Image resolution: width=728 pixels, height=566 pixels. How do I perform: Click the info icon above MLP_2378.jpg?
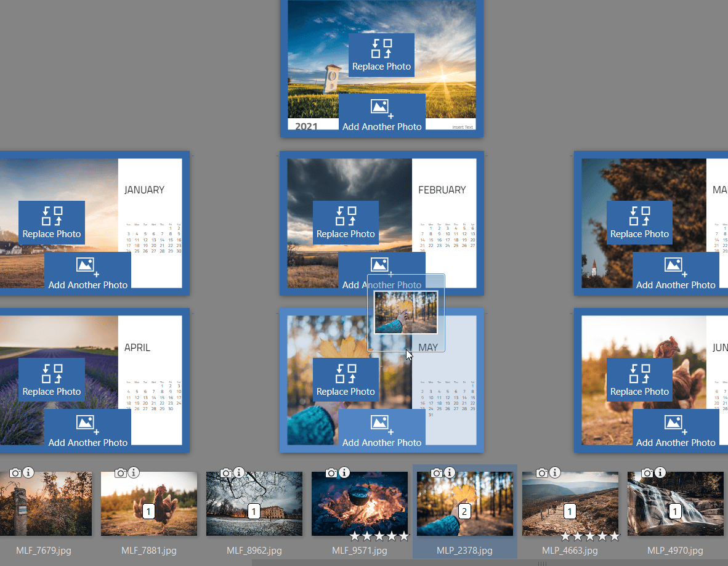[x=450, y=472]
